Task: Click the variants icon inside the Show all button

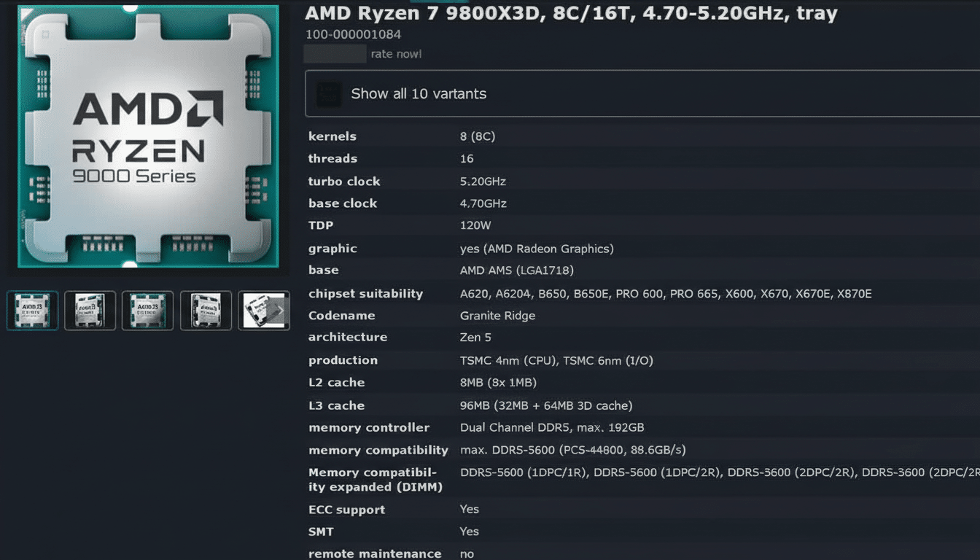Action: point(328,93)
